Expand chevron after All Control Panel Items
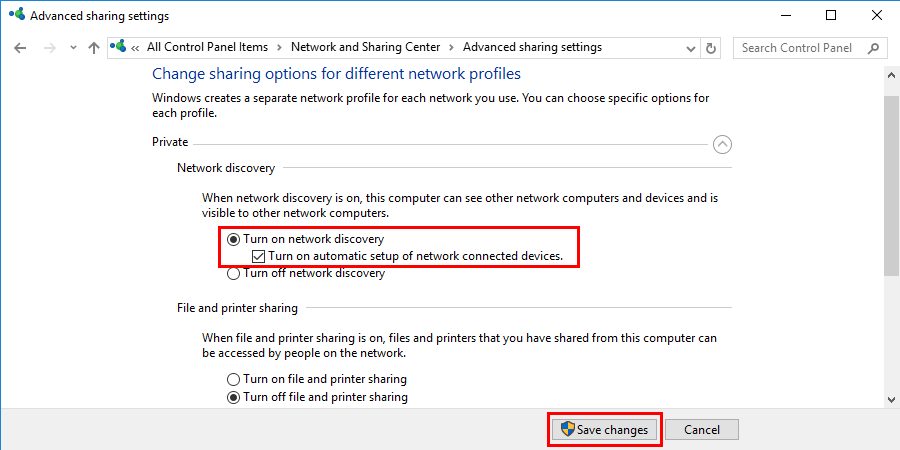The height and width of the screenshot is (450, 900). (280, 48)
